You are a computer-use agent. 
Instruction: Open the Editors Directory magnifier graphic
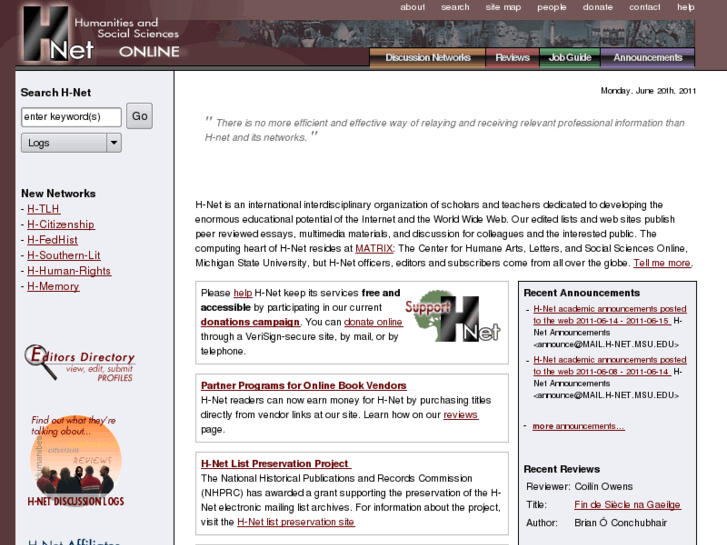coord(79,363)
